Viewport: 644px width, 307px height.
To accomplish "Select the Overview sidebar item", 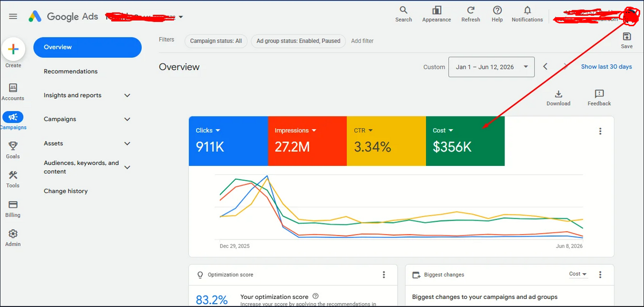I will (87, 47).
